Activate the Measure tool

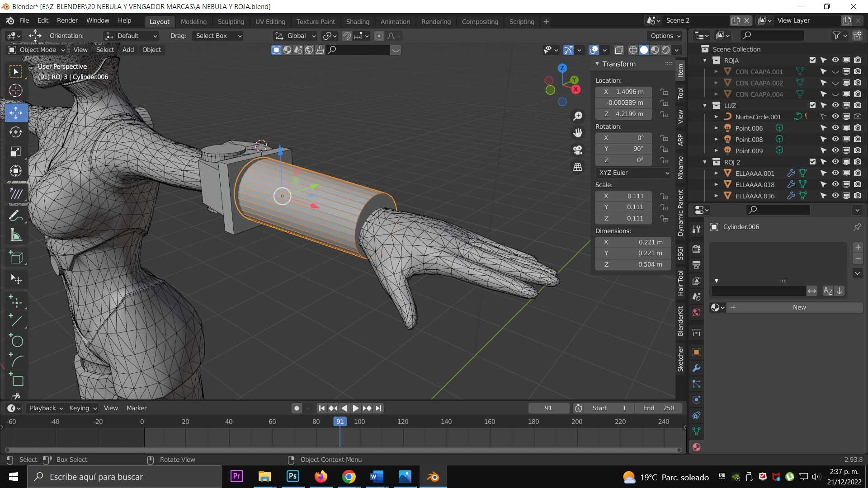click(16, 235)
